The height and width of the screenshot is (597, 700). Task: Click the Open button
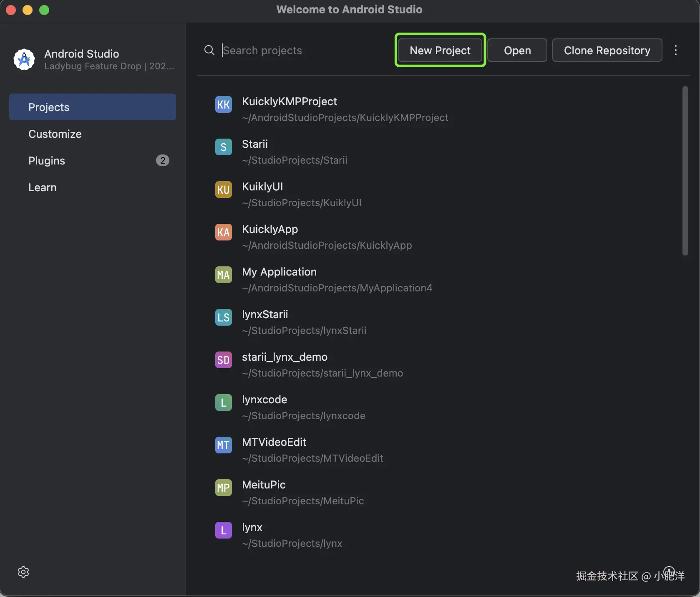[517, 51]
